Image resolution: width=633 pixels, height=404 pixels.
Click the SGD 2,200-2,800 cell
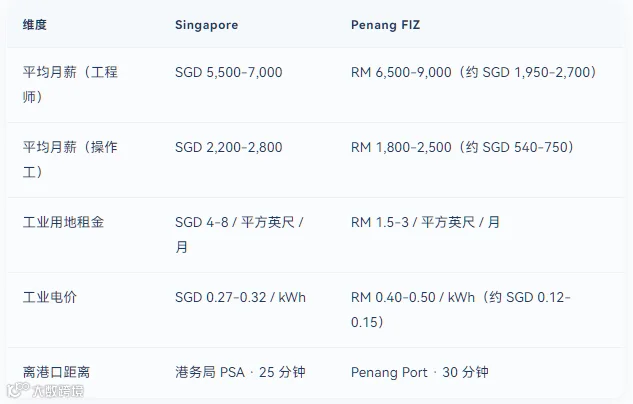(228, 147)
